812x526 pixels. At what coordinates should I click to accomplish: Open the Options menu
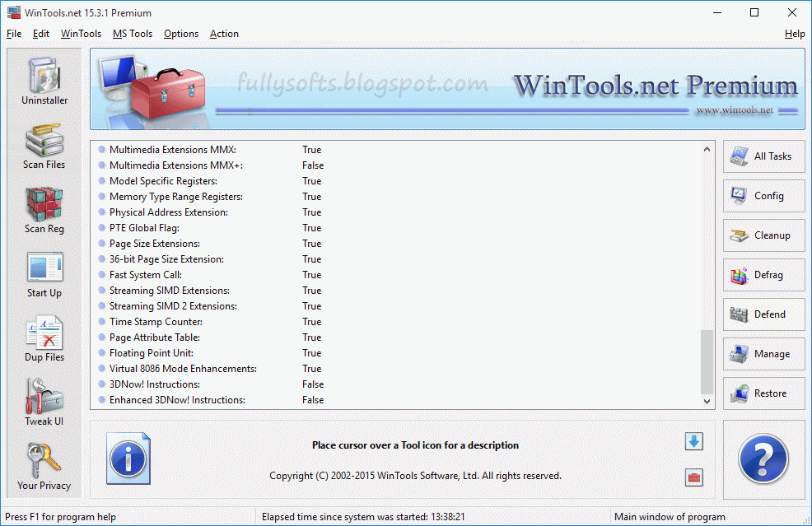[181, 34]
